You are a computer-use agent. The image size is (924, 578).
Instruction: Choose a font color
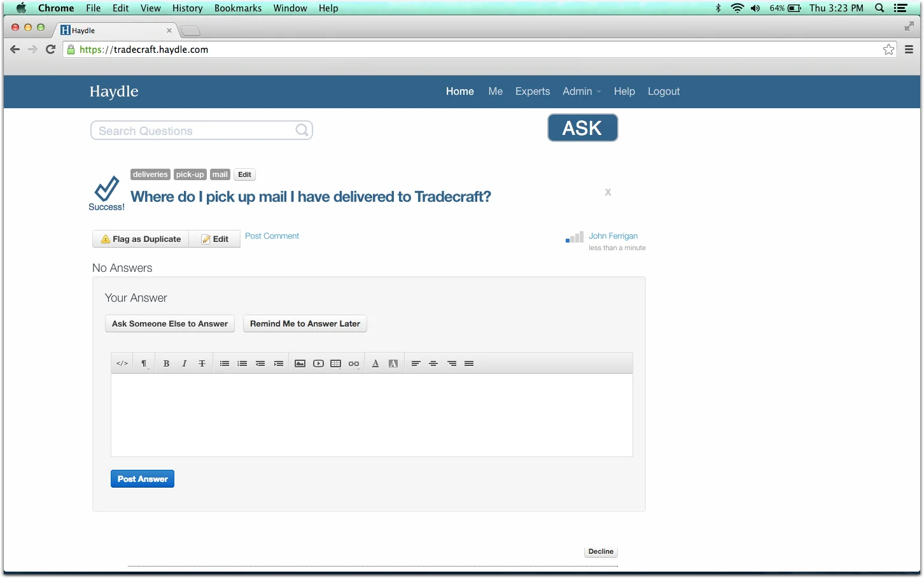[x=375, y=363]
